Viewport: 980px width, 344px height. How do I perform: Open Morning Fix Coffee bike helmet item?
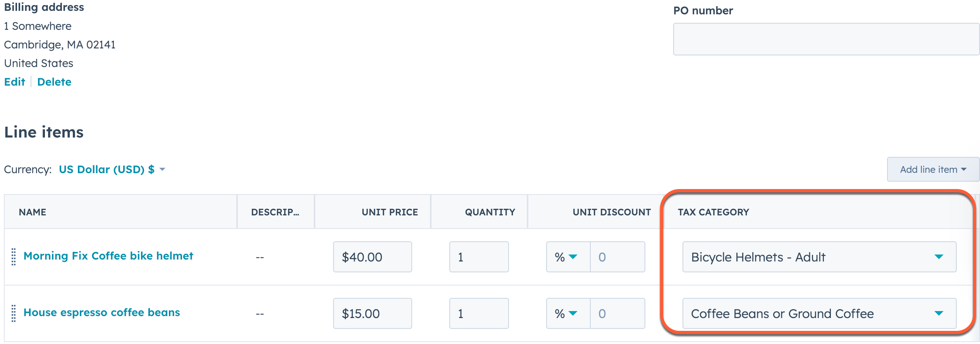click(x=108, y=256)
